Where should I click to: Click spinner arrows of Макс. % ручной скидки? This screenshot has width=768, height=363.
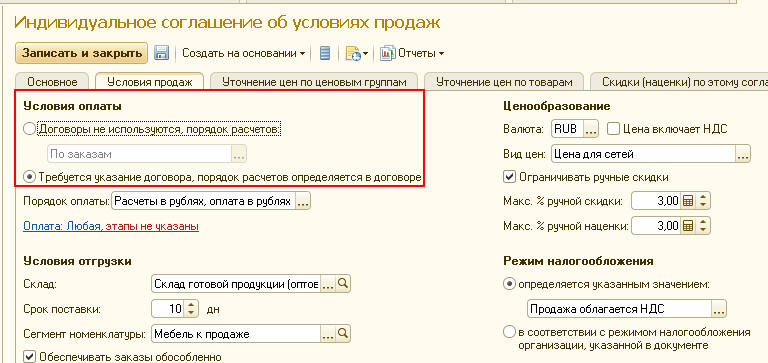pyautogui.click(x=703, y=200)
